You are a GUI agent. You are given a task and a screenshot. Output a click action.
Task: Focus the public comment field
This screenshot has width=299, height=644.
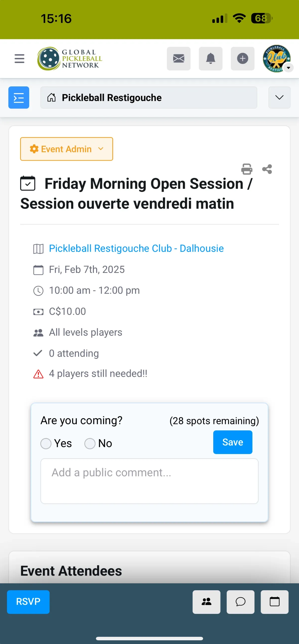[x=149, y=481]
